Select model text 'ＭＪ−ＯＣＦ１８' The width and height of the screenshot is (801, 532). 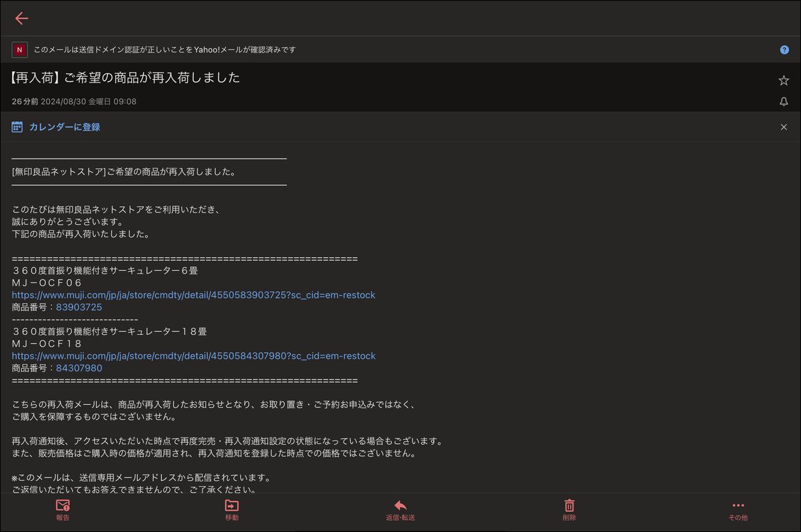[47, 344]
